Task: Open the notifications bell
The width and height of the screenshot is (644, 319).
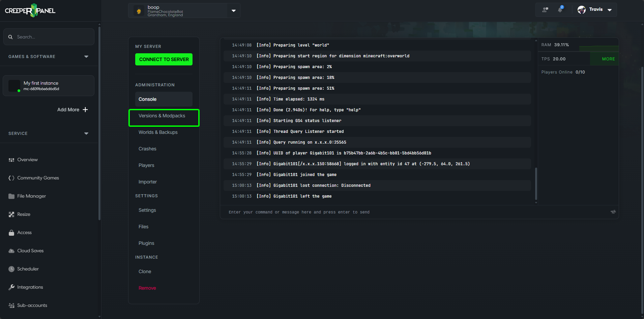Action: 560,9
